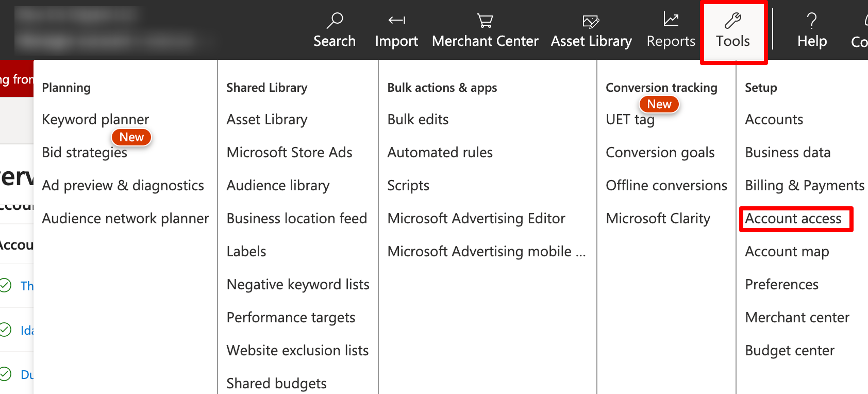The image size is (868, 394).
Task: Click the Help label in top bar
Action: tap(812, 41)
